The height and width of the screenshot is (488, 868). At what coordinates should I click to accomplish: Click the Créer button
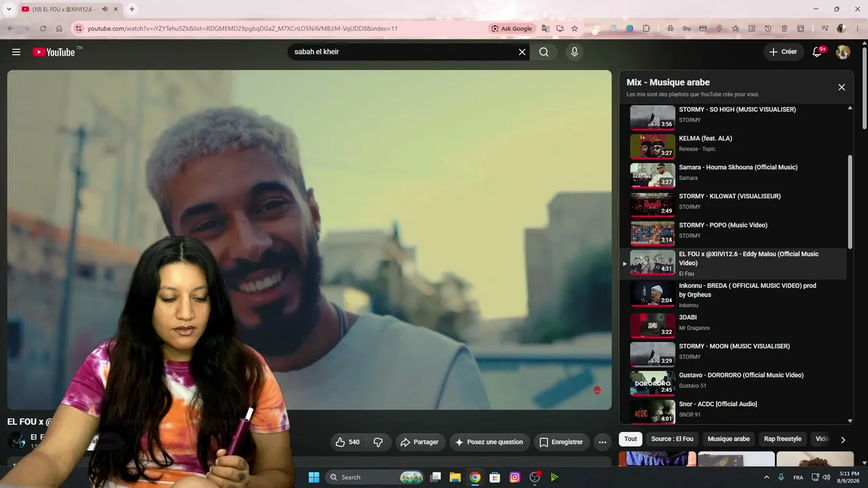pyautogui.click(x=783, y=52)
